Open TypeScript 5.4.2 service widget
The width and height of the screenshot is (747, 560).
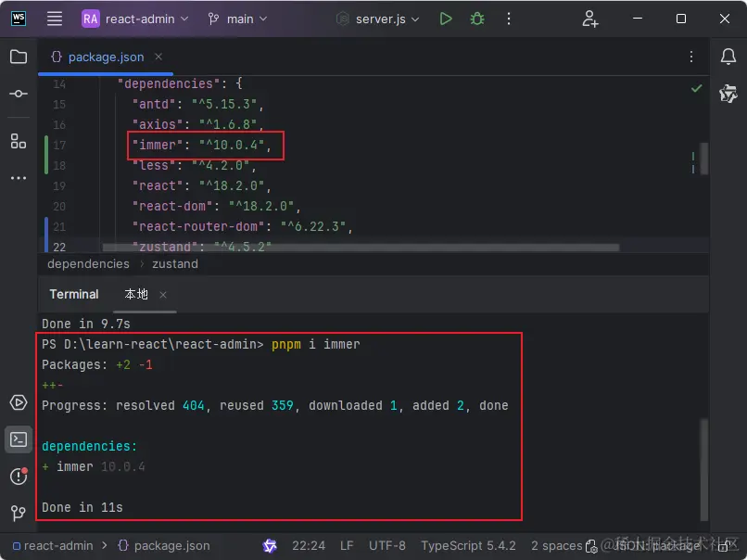[468, 546]
